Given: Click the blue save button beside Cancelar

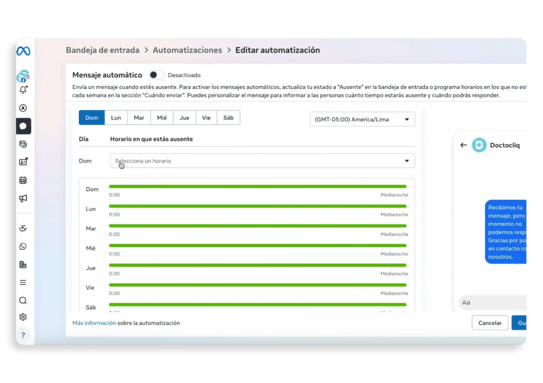Looking at the screenshot, I should (x=519, y=323).
